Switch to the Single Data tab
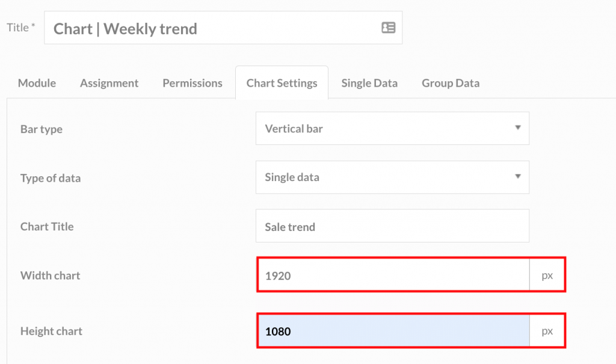This screenshot has height=364, width=616. 369,83
